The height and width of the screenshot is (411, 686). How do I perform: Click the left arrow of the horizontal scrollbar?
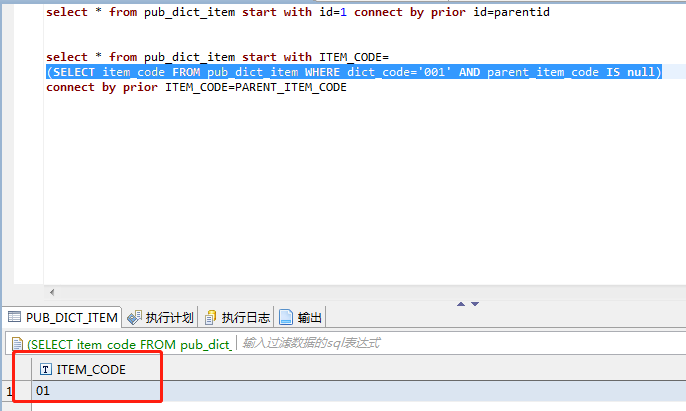click(52, 292)
